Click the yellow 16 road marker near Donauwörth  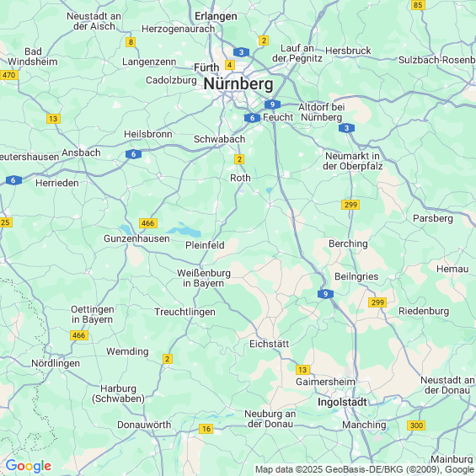pyautogui.click(x=206, y=429)
